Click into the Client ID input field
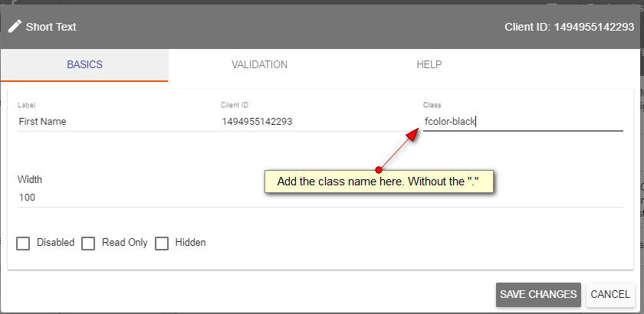Image resolution: width=644 pixels, height=314 pixels. coord(314,121)
